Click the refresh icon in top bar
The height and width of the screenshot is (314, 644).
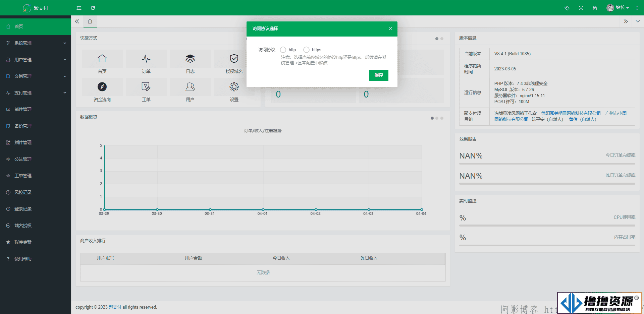pyautogui.click(x=93, y=8)
